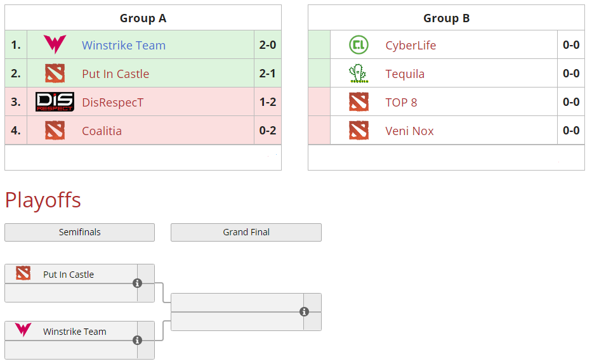Viewport: 592px width, 364px height.
Task: Click the Tequila cactus logo
Action: [358, 74]
